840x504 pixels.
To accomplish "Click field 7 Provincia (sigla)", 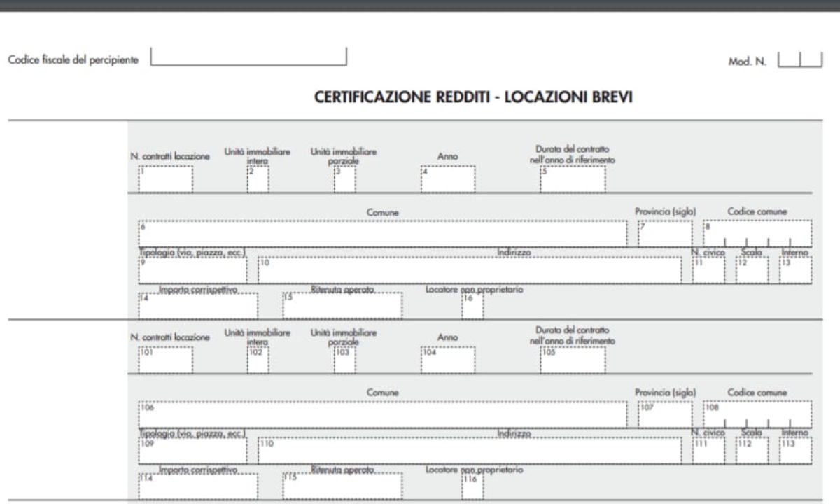I will coord(665,233).
